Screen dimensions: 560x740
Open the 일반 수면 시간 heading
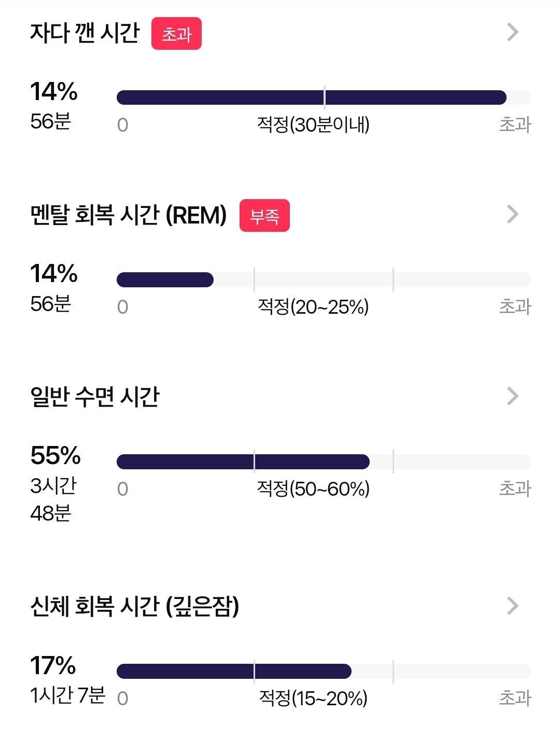(x=95, y=397)
